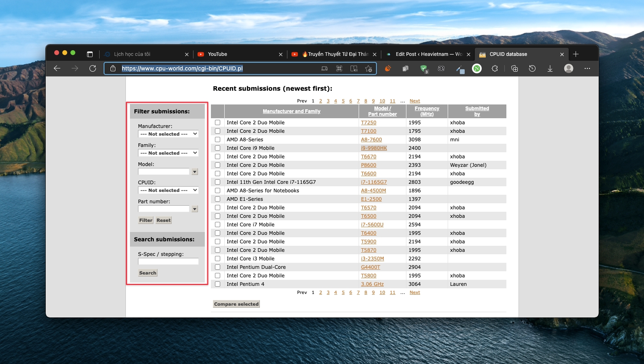Open the new tab plus button
Viewport: 644px width, 364px height.
coord(576,54)
